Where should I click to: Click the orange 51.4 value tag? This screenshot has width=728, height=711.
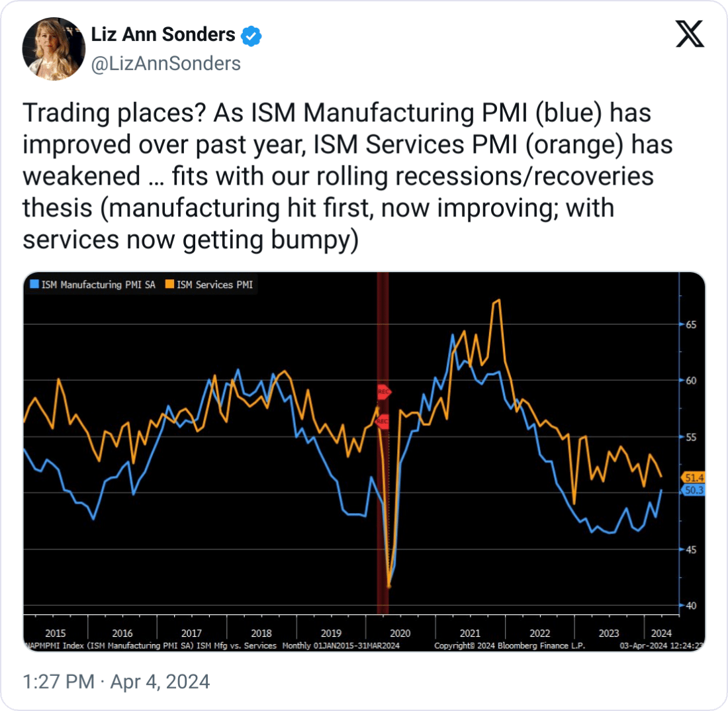click(693, 477)
